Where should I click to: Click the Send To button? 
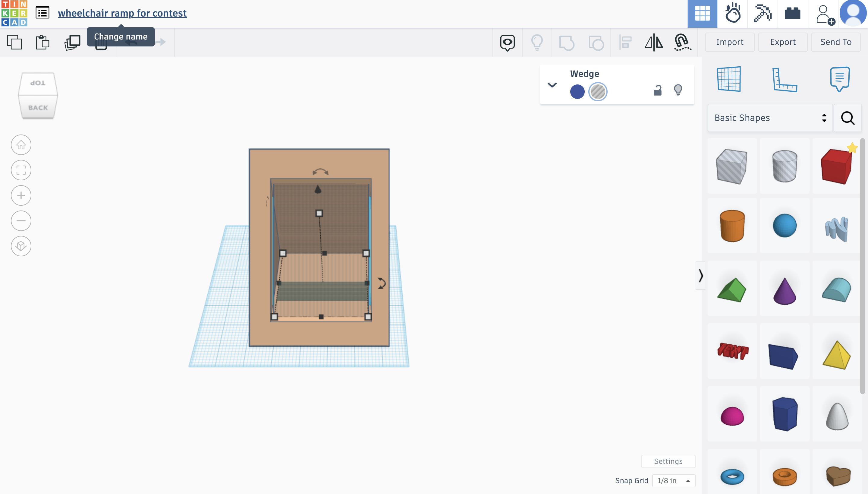click(x=836, y=42)
